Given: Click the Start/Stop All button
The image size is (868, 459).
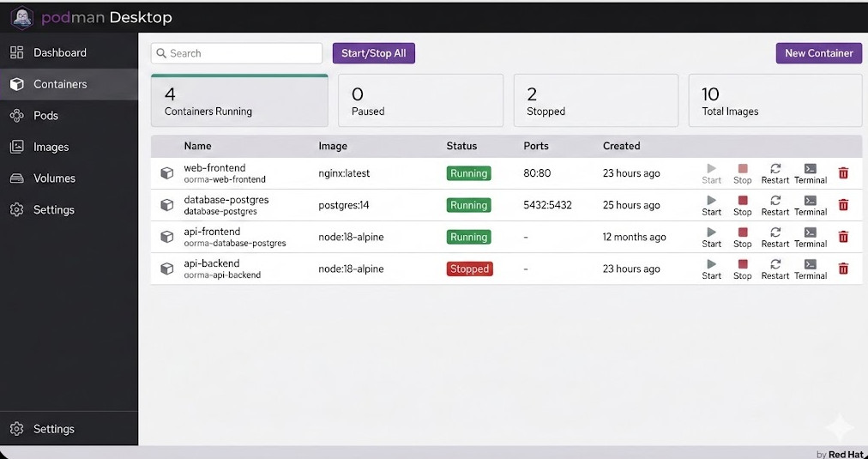Looking at the screenshot, I should click(374, 53).
